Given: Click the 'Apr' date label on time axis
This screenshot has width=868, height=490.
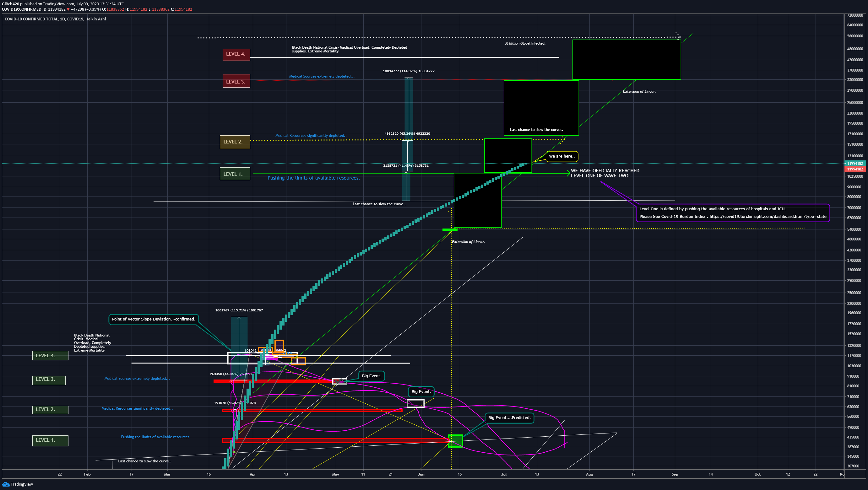Looking at the screenshot, I should pos(253,475).
